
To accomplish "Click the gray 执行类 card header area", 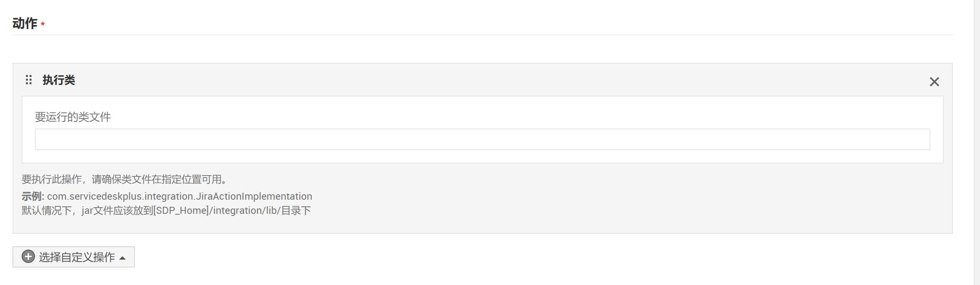I will click(x=500, y=80).
